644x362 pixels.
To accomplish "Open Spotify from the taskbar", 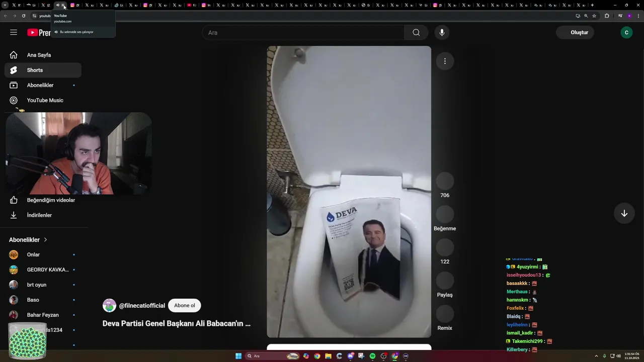I will coord(372,356).
